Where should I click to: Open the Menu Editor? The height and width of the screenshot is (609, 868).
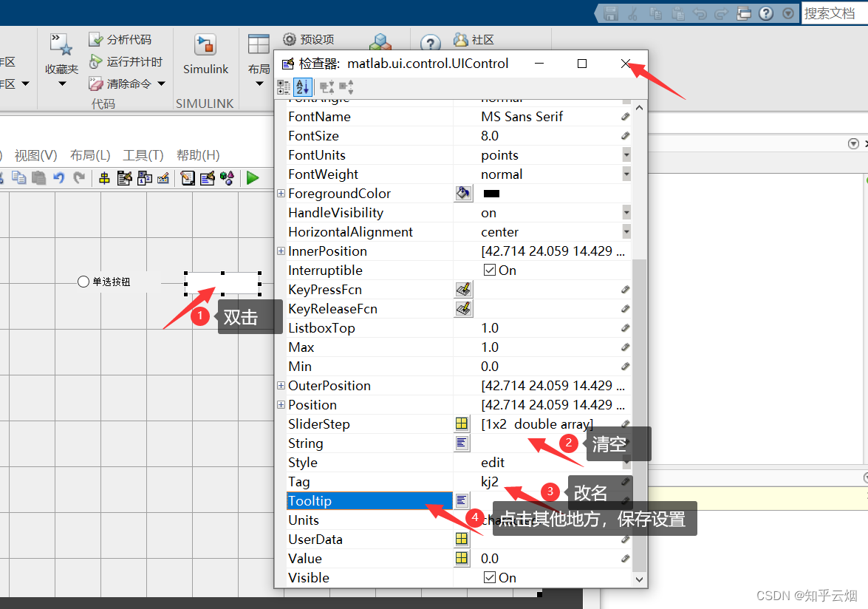point(124,177)
